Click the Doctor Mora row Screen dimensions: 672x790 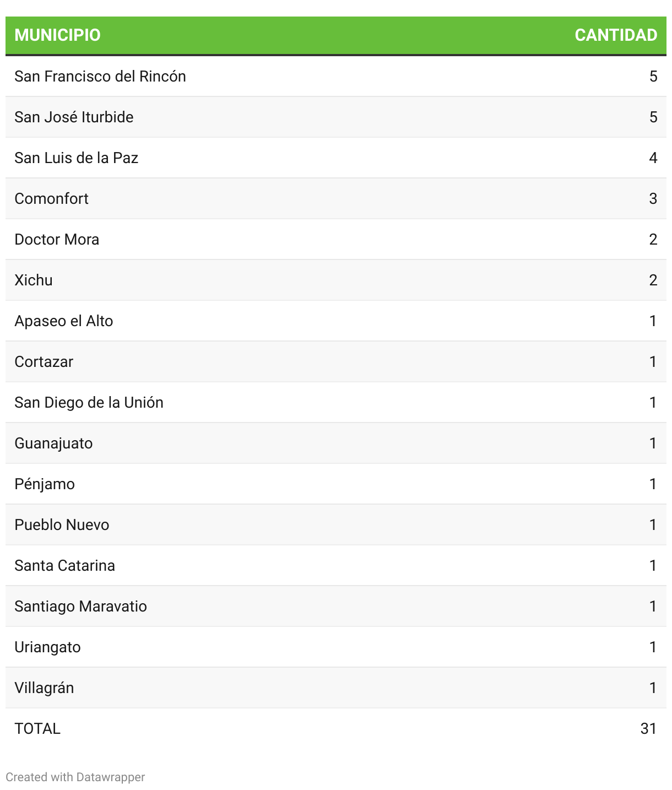[x=57, y=240]
